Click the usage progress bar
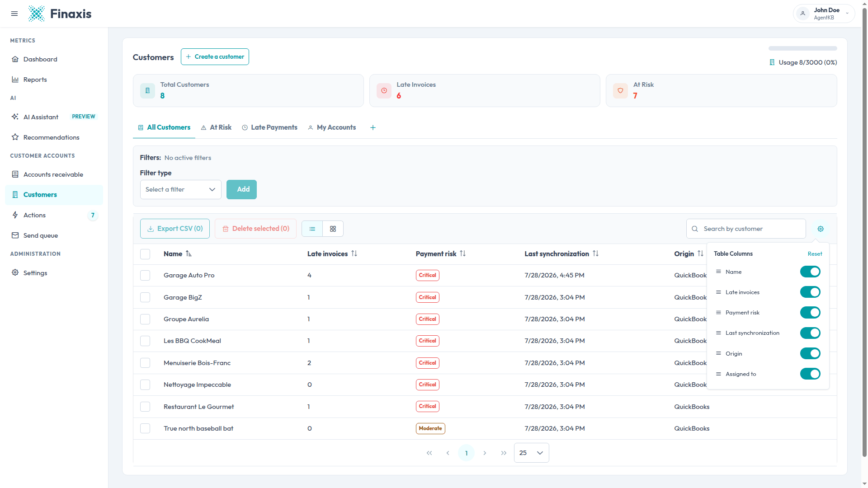 pos(802,48)
